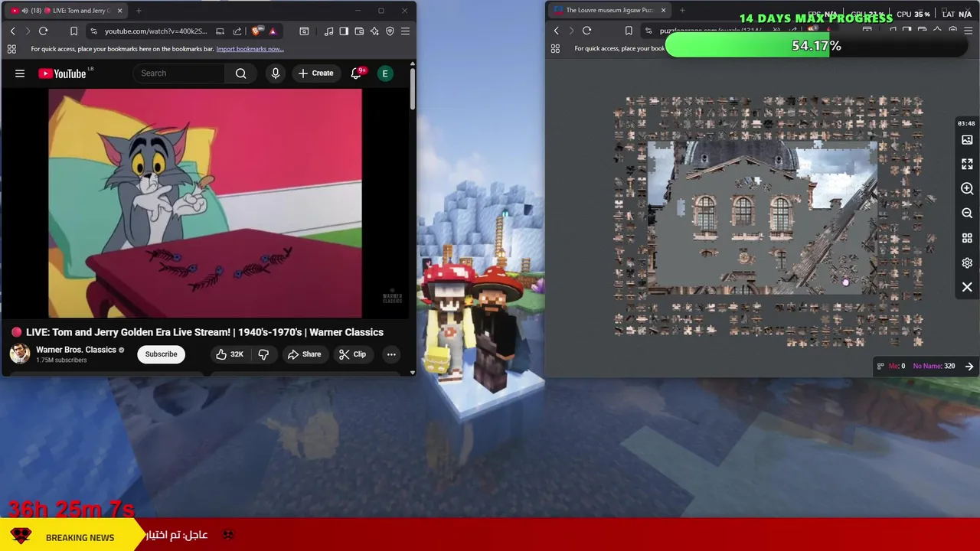This screenshot has width=980, height=551.
Task: Open jigsaw puzzle settings gear
Action: [x=967, y=262]
